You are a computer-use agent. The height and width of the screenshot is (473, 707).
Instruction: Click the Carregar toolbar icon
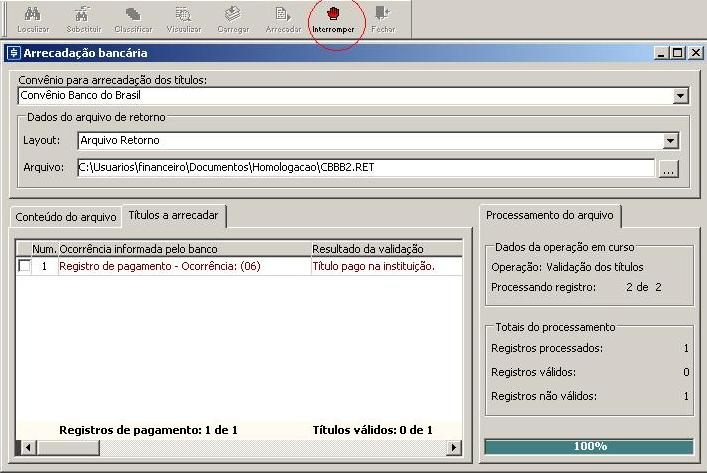233,16
